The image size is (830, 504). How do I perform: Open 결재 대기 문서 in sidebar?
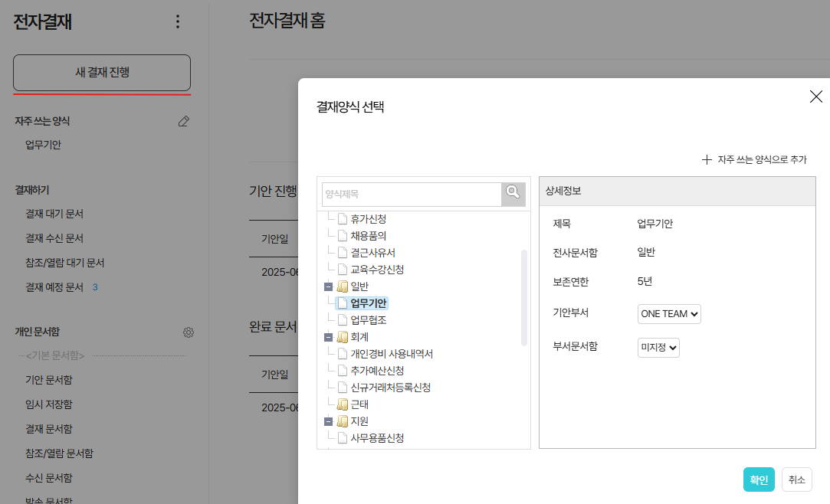point(54,214)
